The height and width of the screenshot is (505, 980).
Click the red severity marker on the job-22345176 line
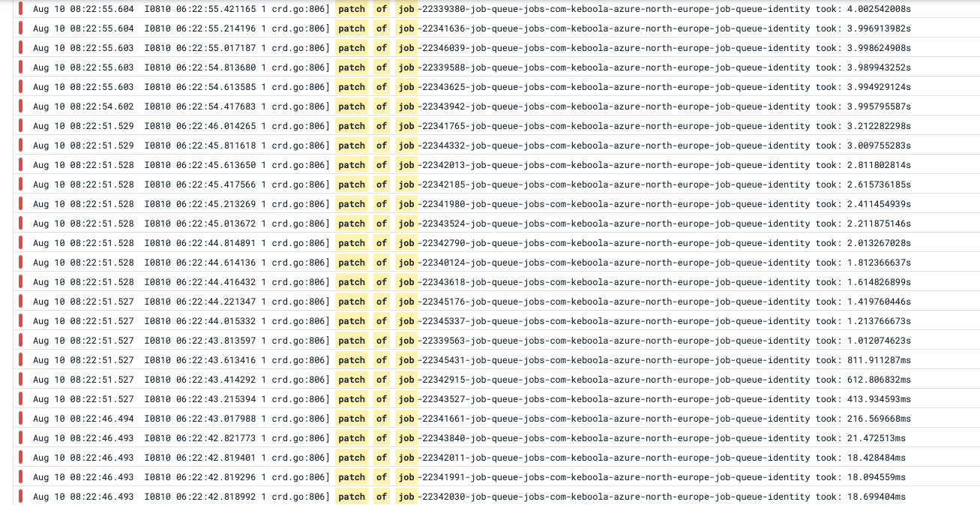(20, 302)
